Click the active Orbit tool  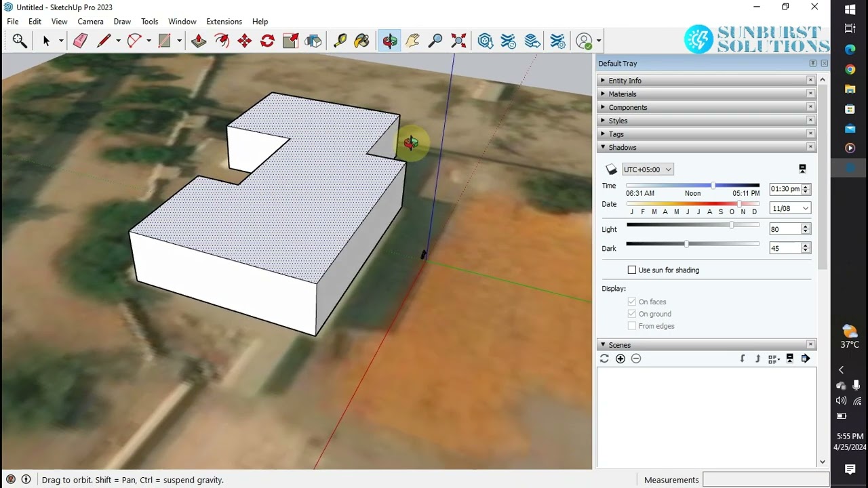[x=390, y=41]
